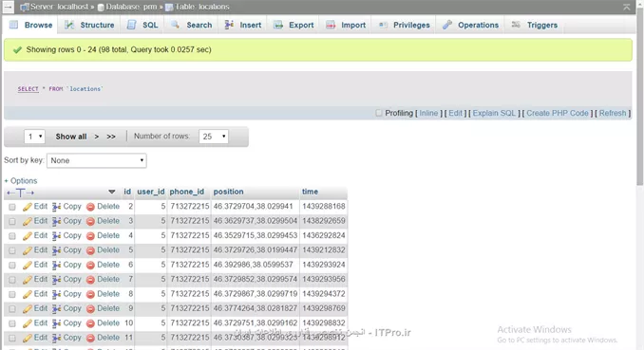Click the Privileges tab icon
This screenshot has width=644, height=350.
[x=383, y=25]
